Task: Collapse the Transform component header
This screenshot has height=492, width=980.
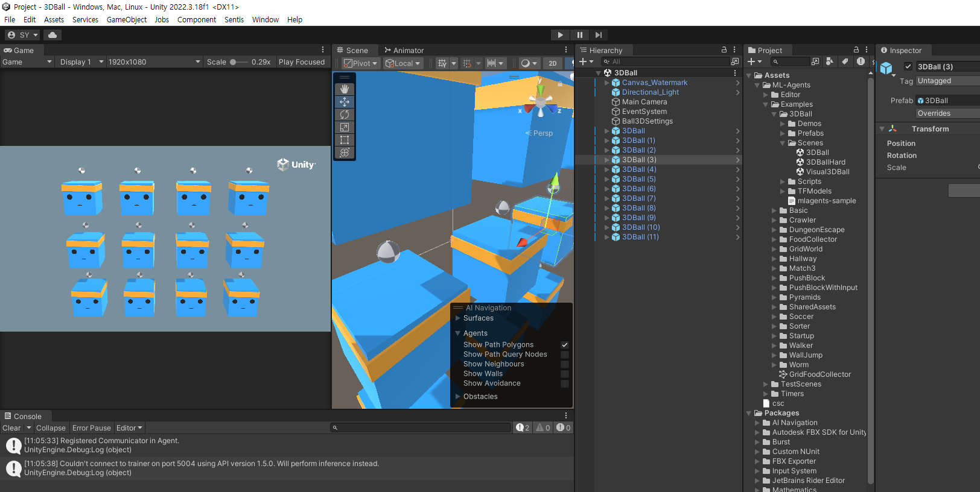Action: coord(882,129)
